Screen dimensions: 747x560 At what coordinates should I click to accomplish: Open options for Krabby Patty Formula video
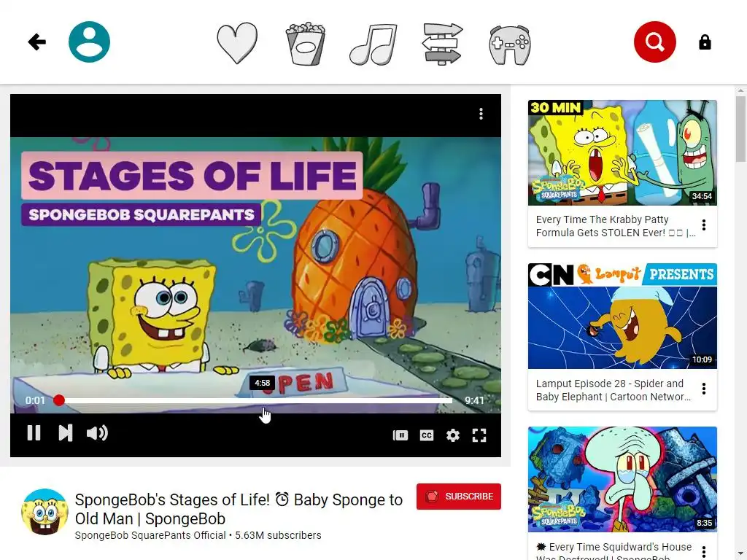click(704, 225)
